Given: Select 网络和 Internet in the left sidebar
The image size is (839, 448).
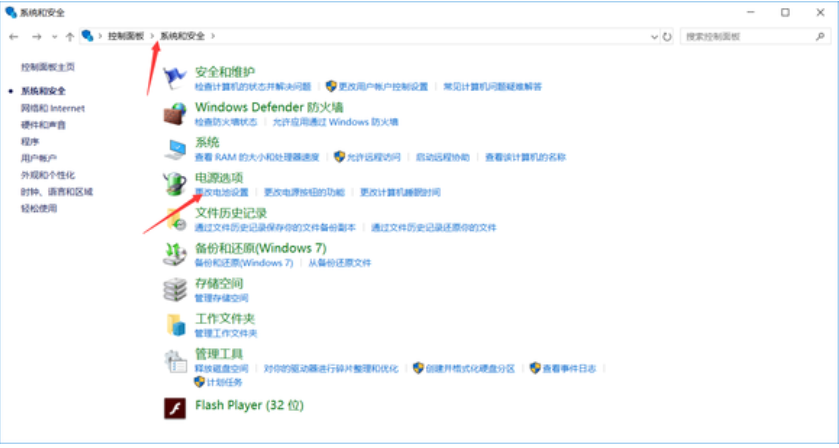Looking at the screenshot, I should click(53, 108).
